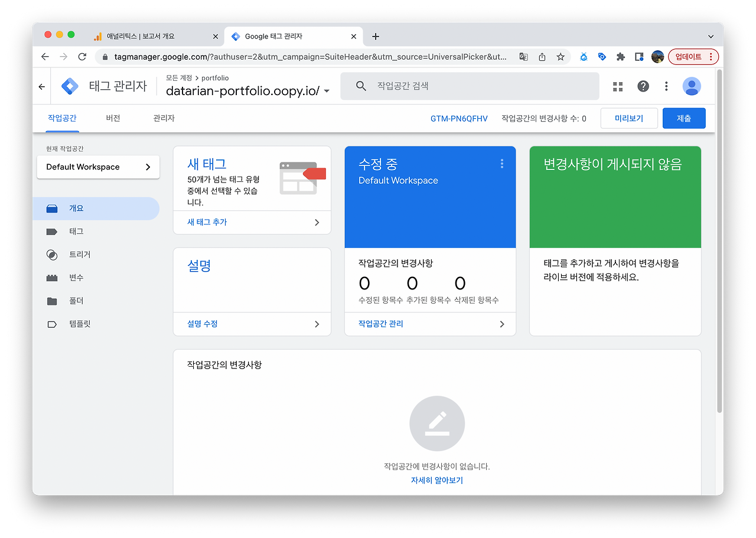
Task: Expand the datarian-portfolio.oopy.io container dropdown
Action: click(x=327, y=92)
